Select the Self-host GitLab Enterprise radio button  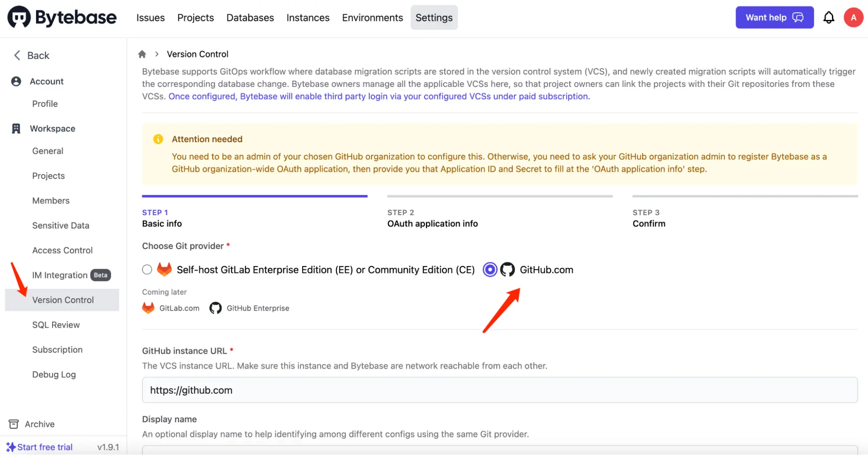click(147, 269)
